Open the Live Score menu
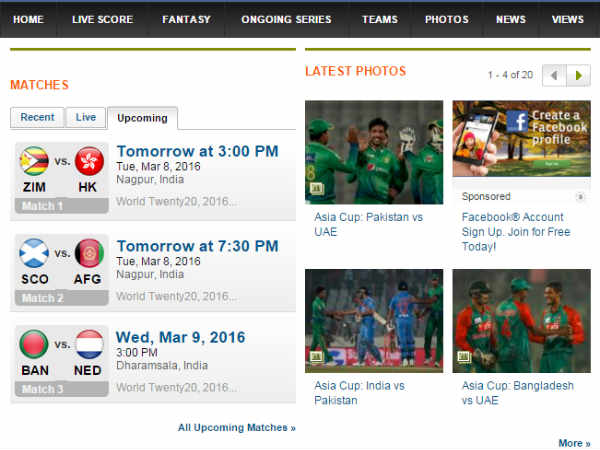This screenshot has height=450, width=600. point(103,20)
